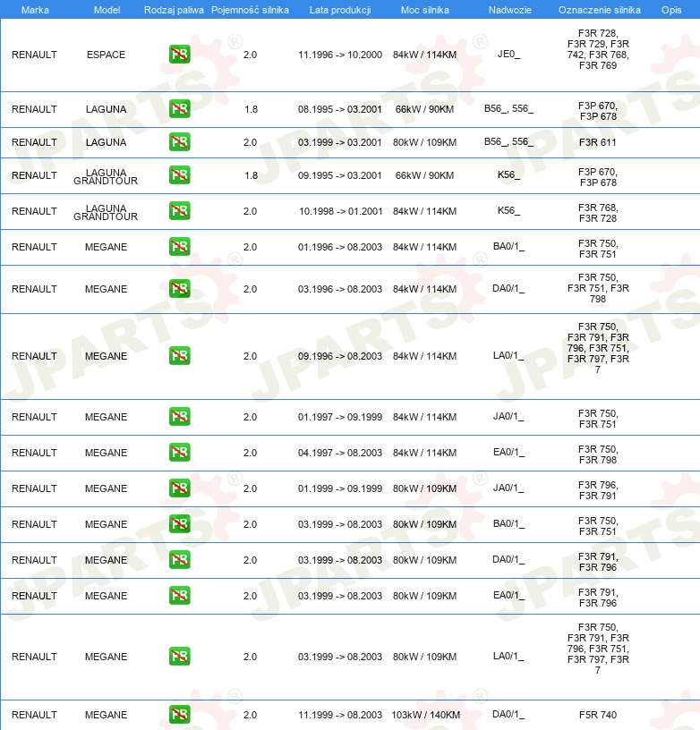Click engine codes F3R 796, F3R 791

pyautogui.click(x=598, y=490)
